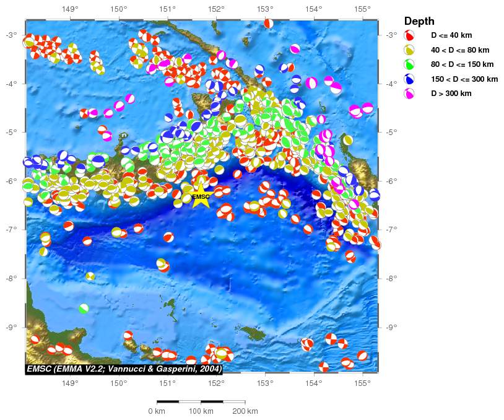Click the '0 km' scale bar label
This screenshot has width=504, height=420.
[156, 411]
